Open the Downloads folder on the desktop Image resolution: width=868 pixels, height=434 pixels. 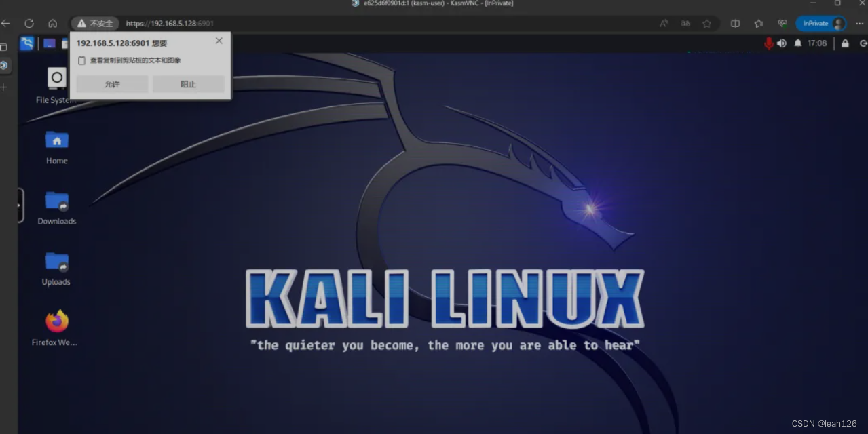(56, 207)
